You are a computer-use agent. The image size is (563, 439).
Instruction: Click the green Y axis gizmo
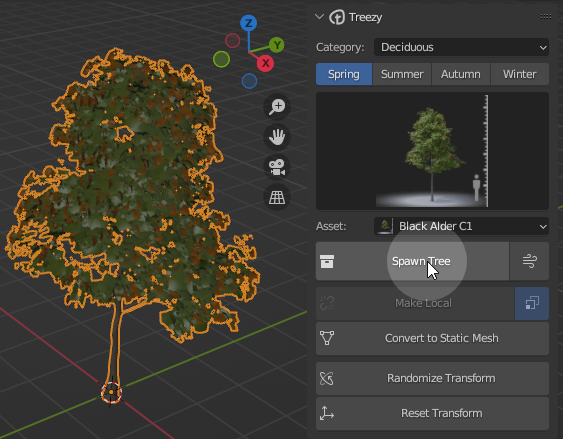[x=276, y=45]
